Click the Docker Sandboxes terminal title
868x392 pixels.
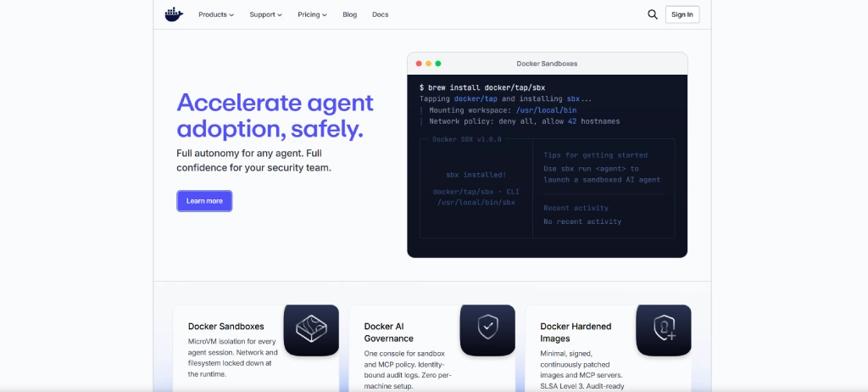[x=547, y=64]
